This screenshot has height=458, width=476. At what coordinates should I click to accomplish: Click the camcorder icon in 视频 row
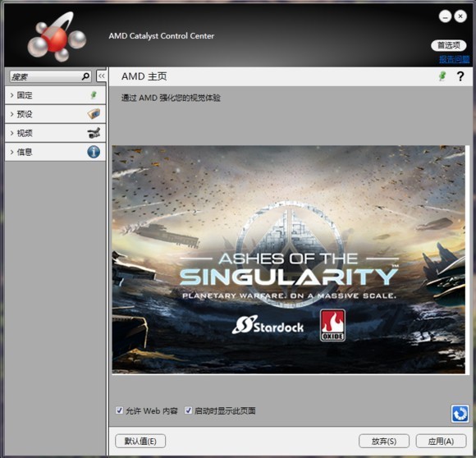point(94,133)
